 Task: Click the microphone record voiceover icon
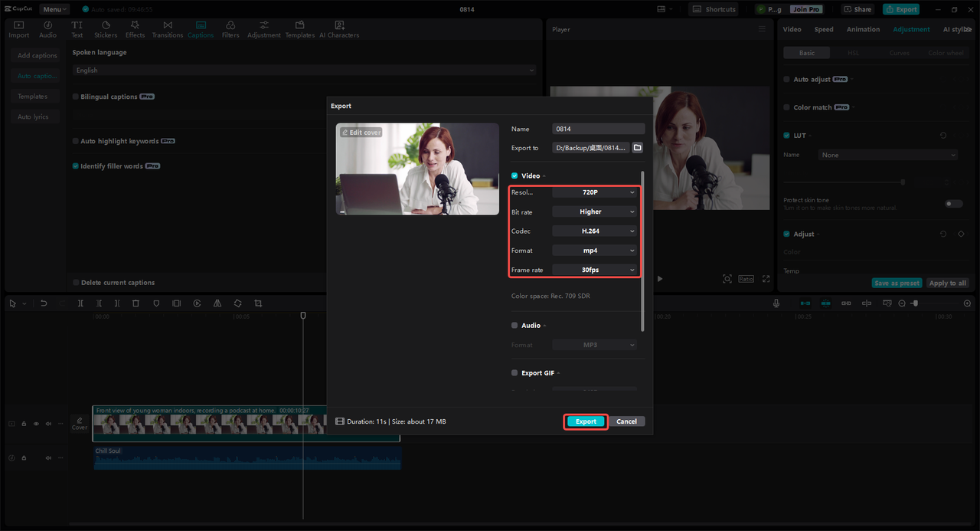pos(776,303)
